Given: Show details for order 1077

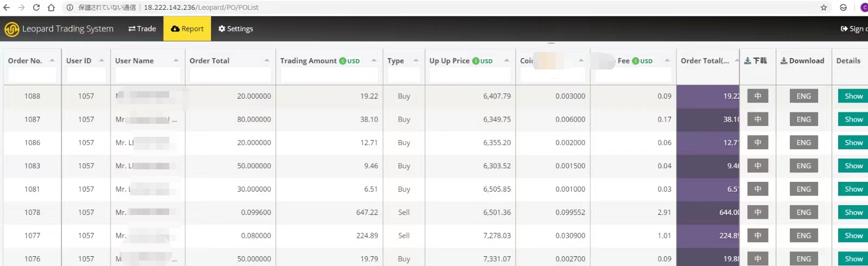Looking at the screenshot, I should click(853, 236).
